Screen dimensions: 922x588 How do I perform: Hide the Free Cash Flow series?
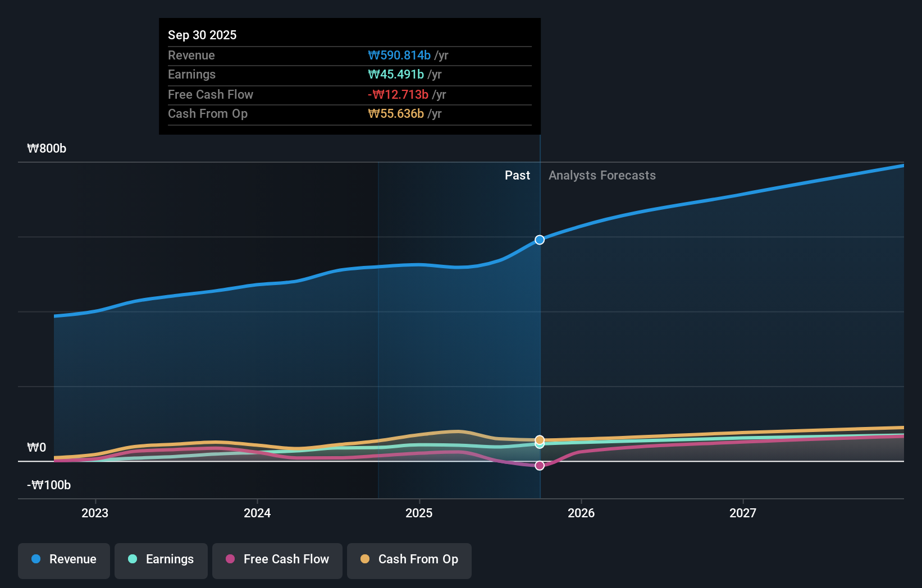(x=277, y=559)
